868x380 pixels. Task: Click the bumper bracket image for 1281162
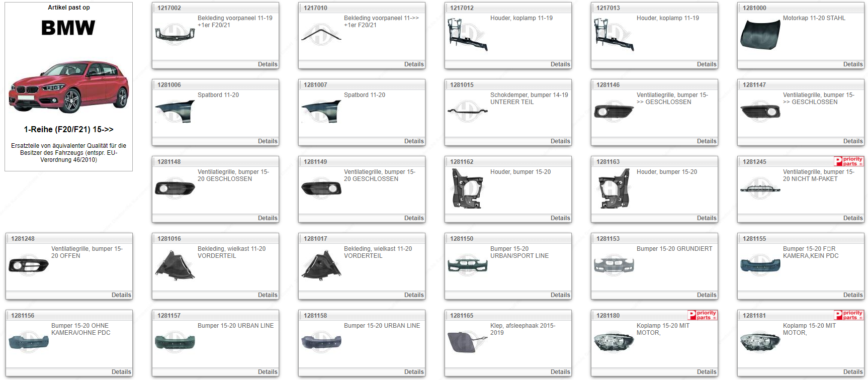pyautogui.click(x=467, y=188)
